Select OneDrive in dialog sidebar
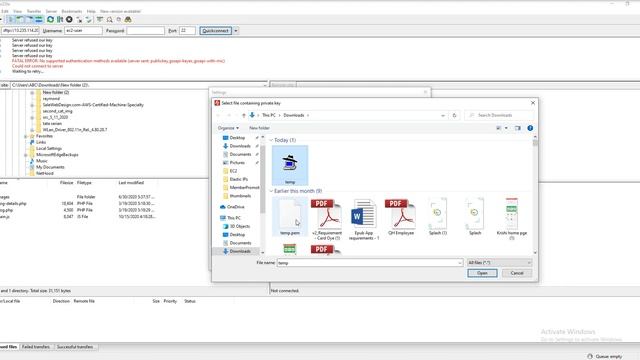640x360 pixels. [x=236, y=207]
